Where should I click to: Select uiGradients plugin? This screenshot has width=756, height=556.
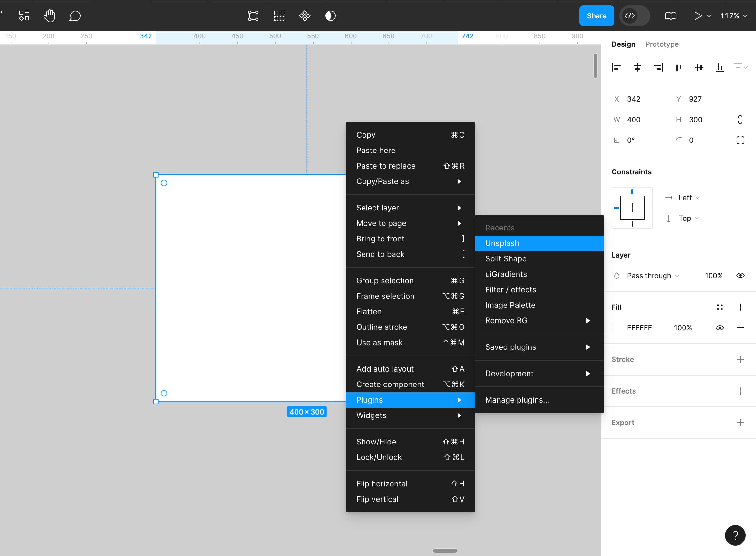[539, 274]
